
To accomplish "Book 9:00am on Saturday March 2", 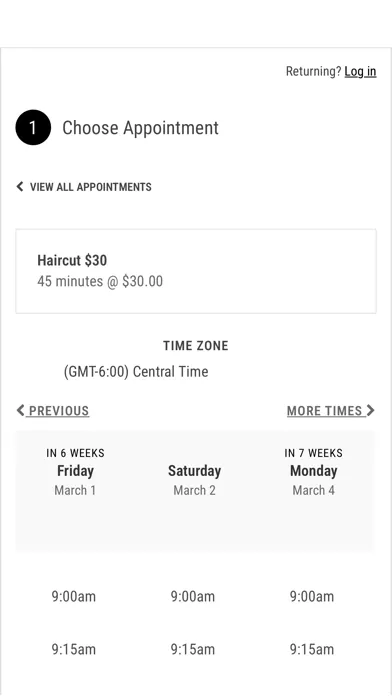I will (x=193, y=596).
